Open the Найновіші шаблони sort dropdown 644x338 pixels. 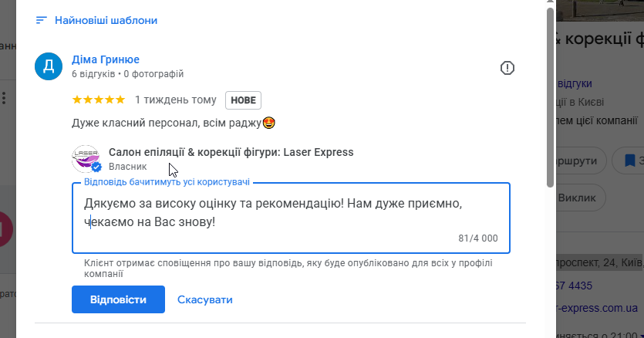pos(106,20)
